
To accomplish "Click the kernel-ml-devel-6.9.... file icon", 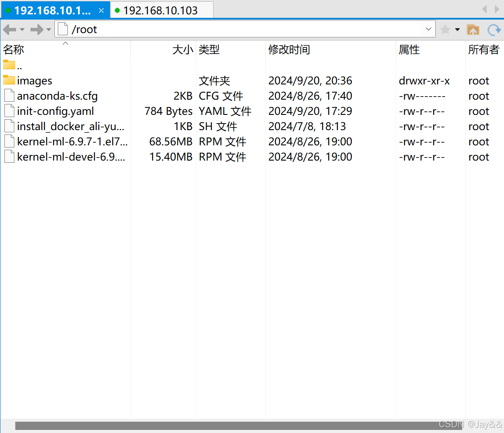I will [x=9, y=156].
